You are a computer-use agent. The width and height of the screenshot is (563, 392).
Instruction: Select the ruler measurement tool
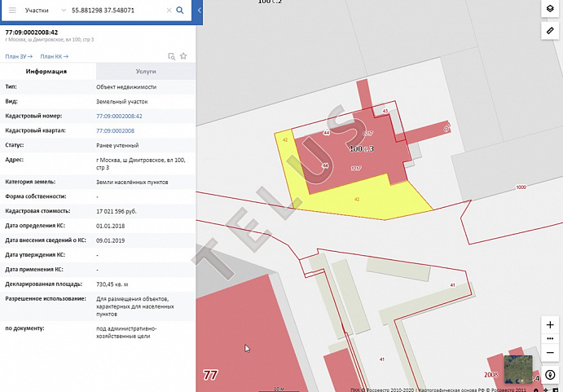point(550,31)
